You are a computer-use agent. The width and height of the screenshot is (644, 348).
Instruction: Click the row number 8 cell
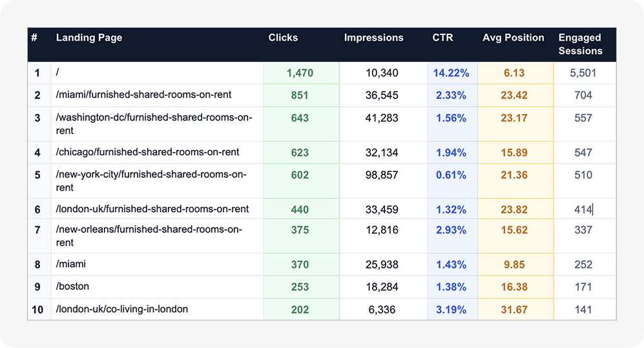(x=37, y=265)
